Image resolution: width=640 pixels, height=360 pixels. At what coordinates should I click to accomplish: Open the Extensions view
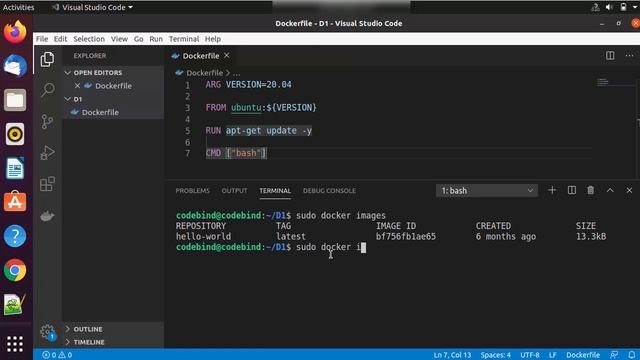47,184
